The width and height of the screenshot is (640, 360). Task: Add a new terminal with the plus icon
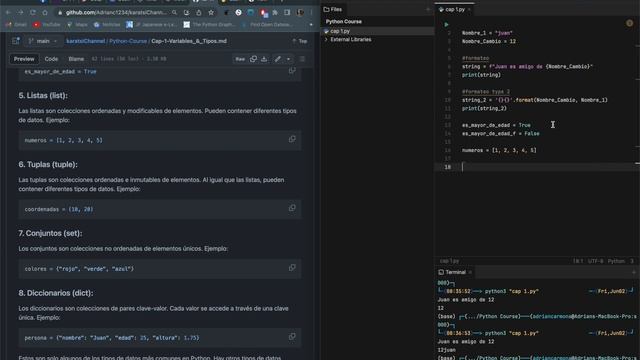[634, 272]
